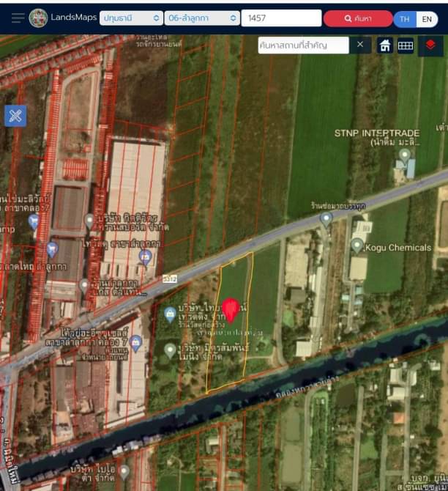Screen dimensions: 448x491
Task: Click the STNP INTERTRADE place marker
Action: pyautogui.click(x=405, y=155)
